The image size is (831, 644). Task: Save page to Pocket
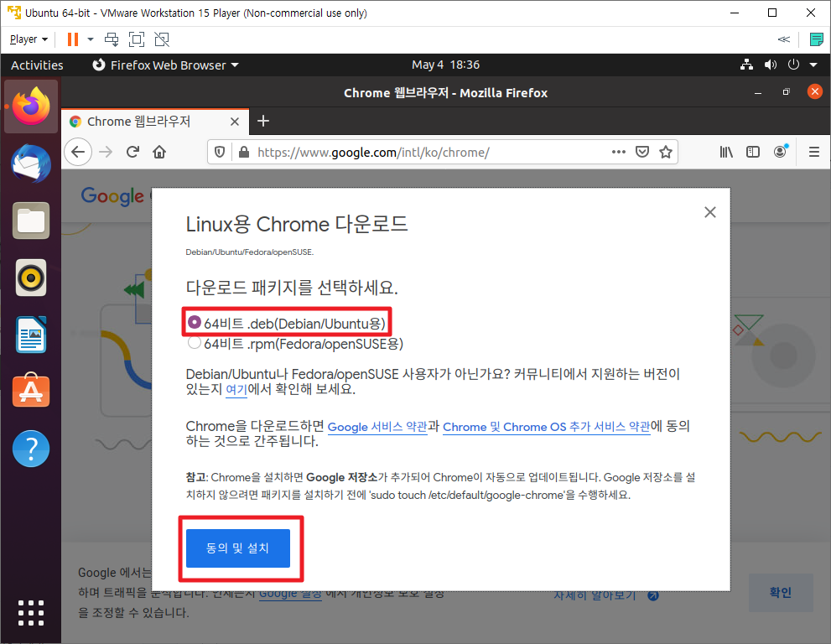pyautogui.click(x=642, y=152)
